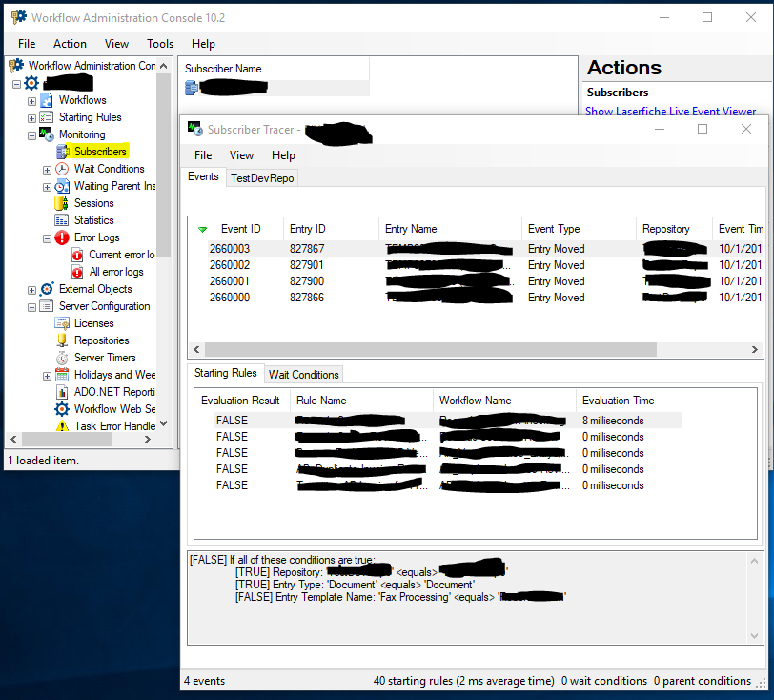Viewport: 774px width, 700px height.
Task: Expand the External Objects tree node
Action: tap(31, 290)
